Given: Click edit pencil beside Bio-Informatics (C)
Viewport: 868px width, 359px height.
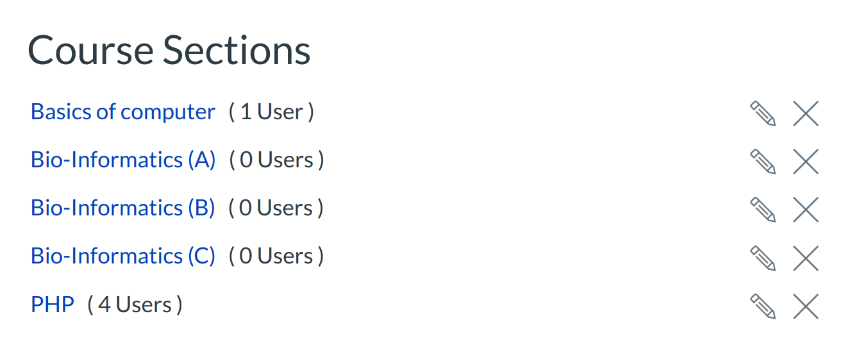Looking at the screenshot, I should 763,258.
